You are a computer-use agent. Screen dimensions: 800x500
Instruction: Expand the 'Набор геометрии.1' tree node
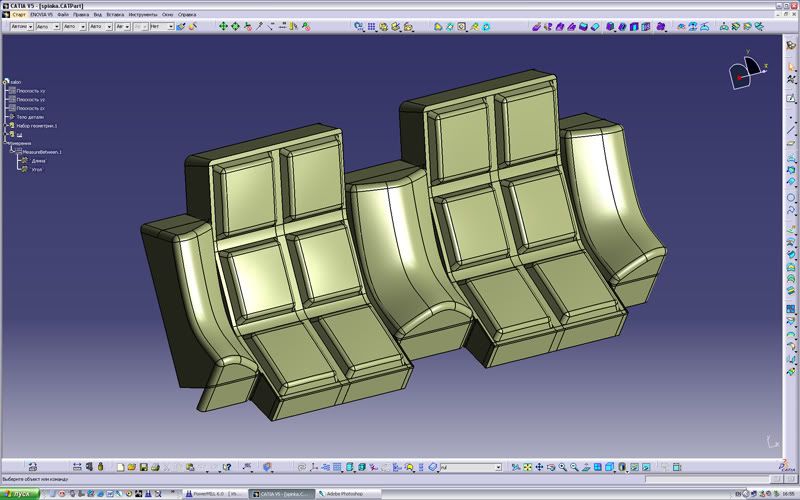(x=6, y=126)
